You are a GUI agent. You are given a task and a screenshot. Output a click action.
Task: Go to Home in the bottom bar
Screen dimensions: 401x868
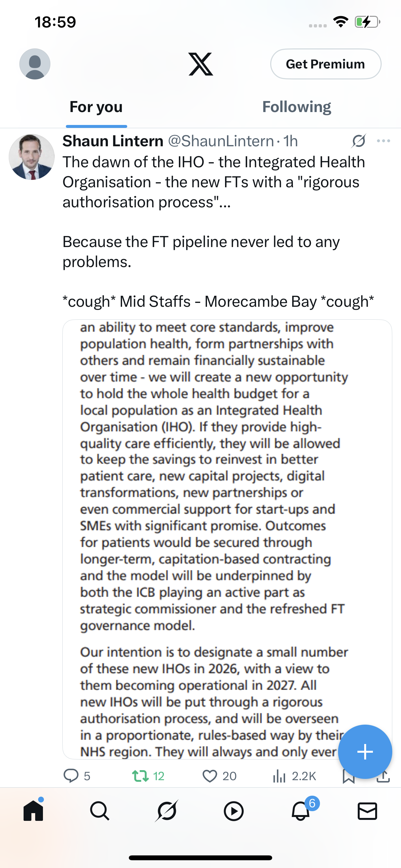[x=33, y=811]
